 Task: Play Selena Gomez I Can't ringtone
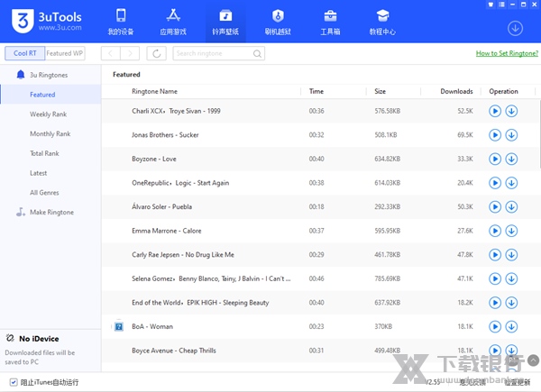tap(495, 278)
